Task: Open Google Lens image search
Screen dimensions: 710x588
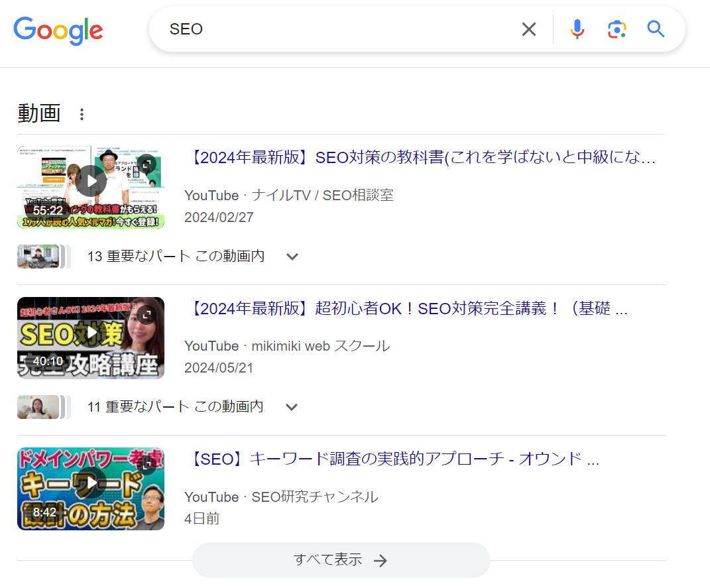Action: pos(617,29)
